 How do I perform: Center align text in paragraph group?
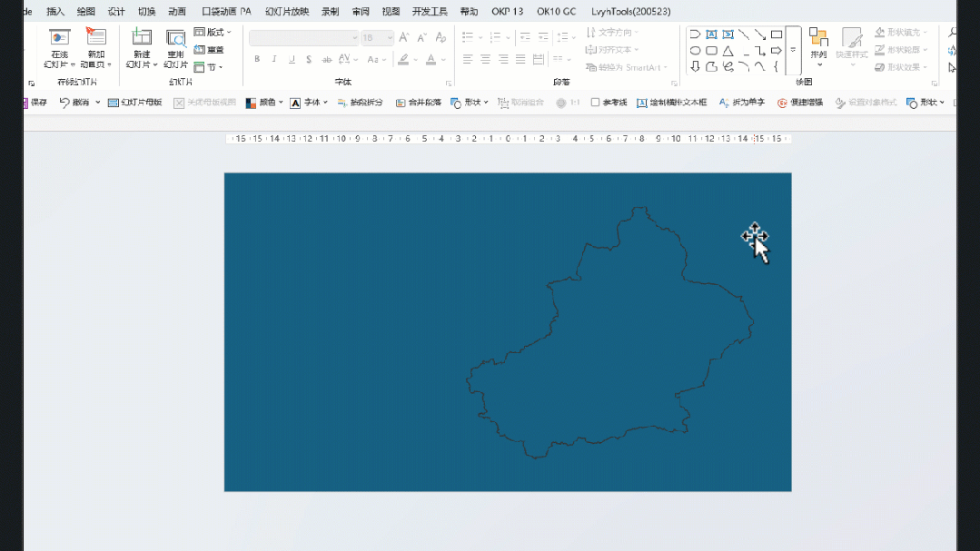click(485, 59)
